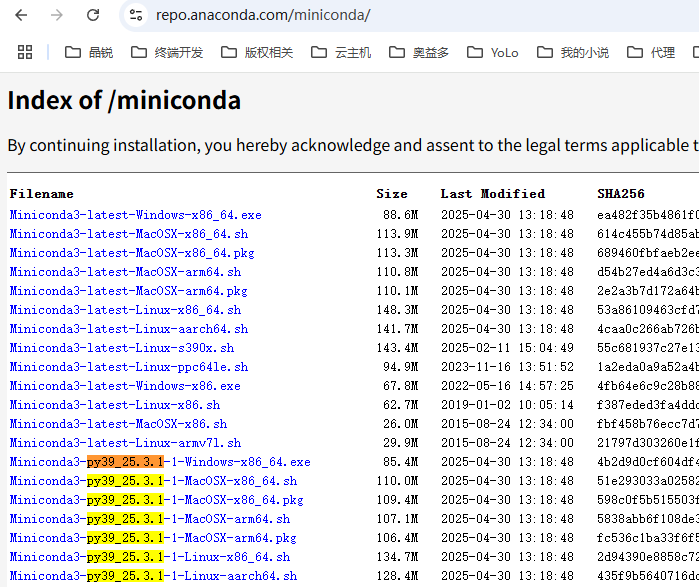699x587 pixels.
Task: Download Miniconda3-latest-Linux-ppc64le.sh
Action: (129, 367)
